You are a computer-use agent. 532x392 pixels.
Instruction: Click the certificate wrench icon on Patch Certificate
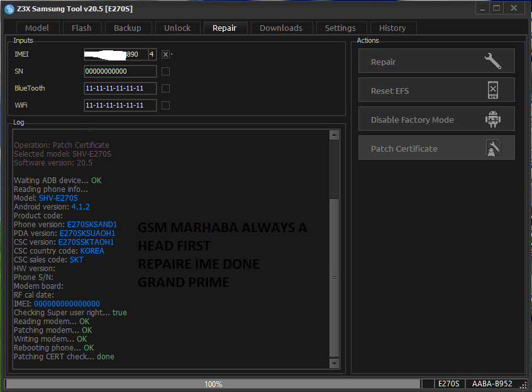point(493,148)
